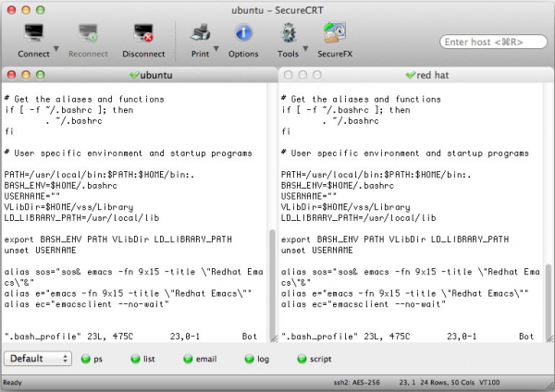
Task: Click the green icon beside script
Action: pyautogui.click(x=302, y=359)
